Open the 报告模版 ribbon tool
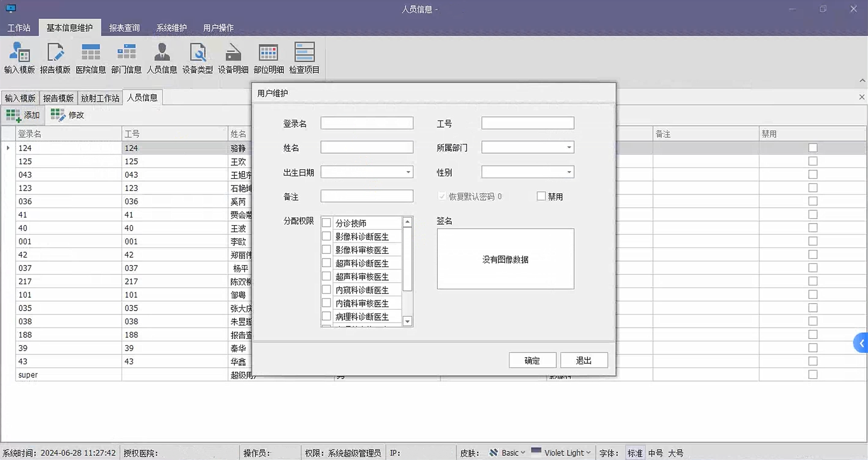Image resolution: width=868 pixels, height=460 pixels. pos(55,58)
